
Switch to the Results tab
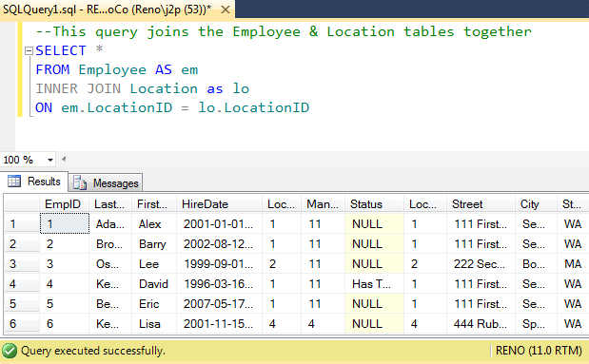coord(34,182)
